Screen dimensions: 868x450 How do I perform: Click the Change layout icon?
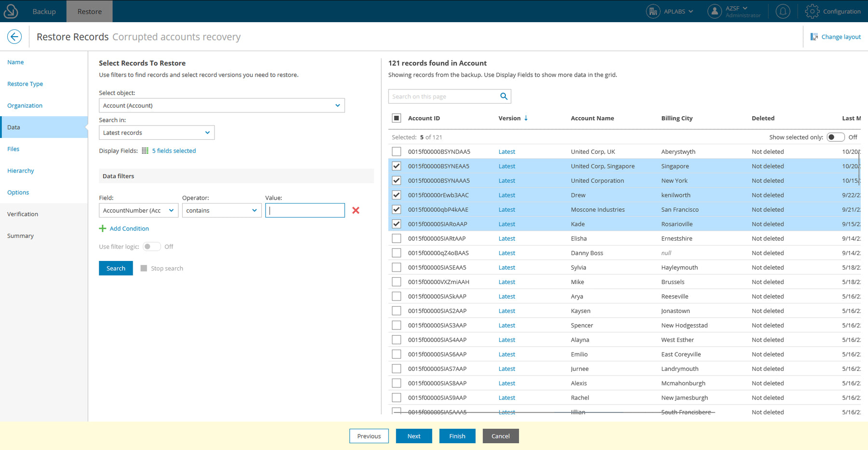pos(814,37)
